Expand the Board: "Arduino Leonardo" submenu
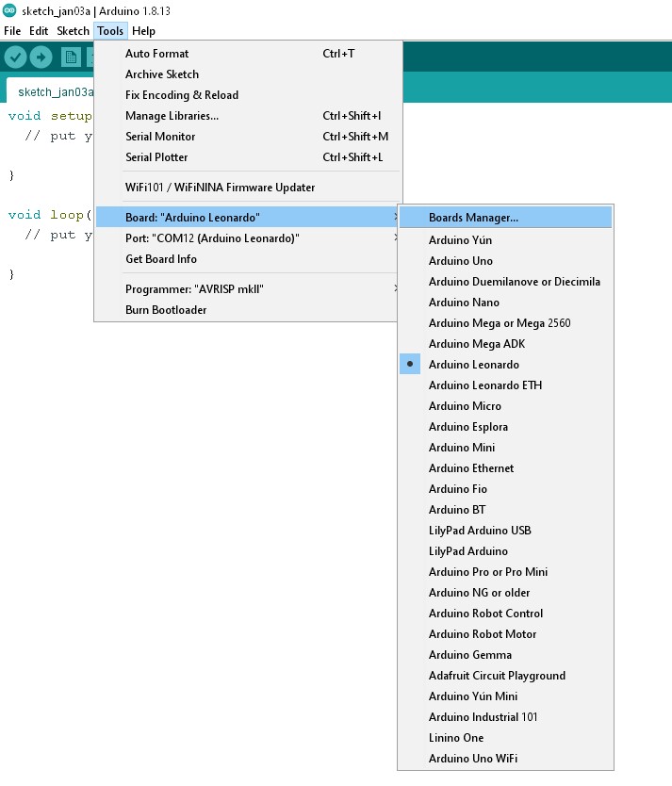 (248, 217)
